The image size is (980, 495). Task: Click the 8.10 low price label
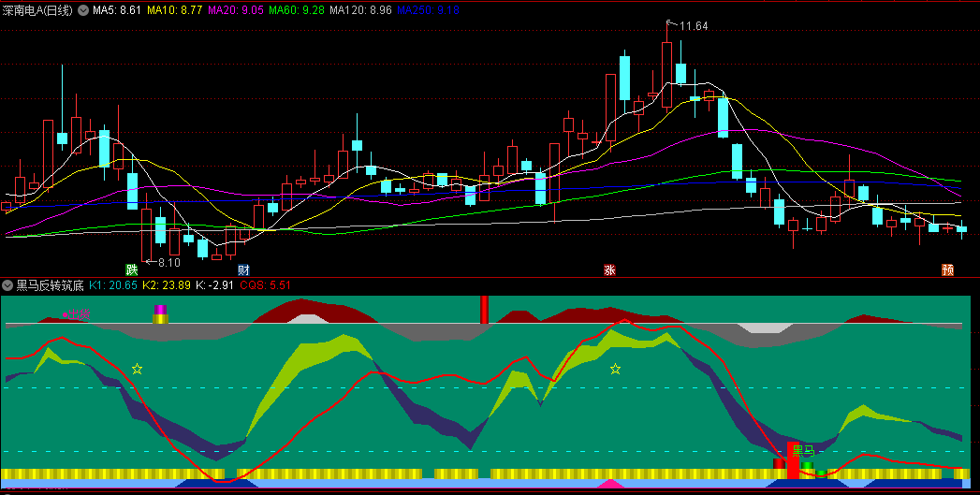(168, 263)
